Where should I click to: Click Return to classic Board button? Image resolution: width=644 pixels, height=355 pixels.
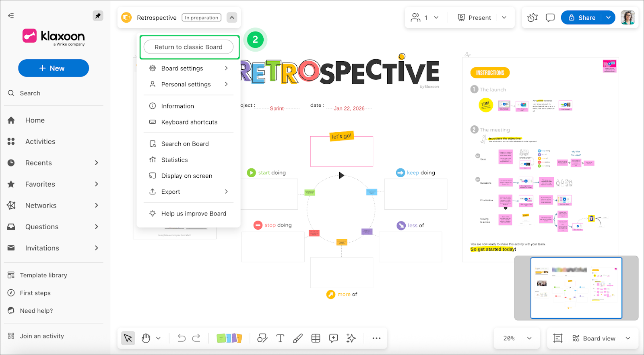coord(188,47)
